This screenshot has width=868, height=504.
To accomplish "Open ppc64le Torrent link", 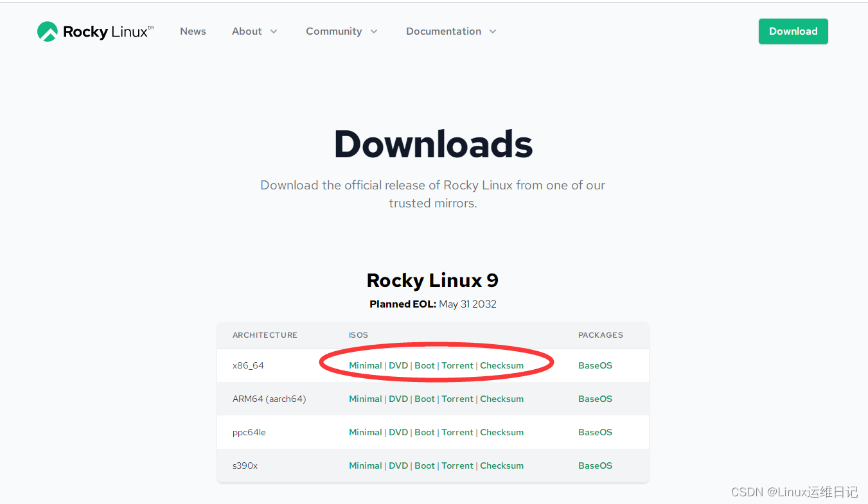I will coord(457,432).
